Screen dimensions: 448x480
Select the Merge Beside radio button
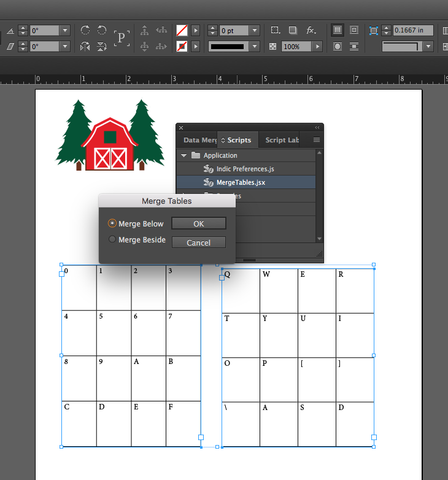(112, 239)
